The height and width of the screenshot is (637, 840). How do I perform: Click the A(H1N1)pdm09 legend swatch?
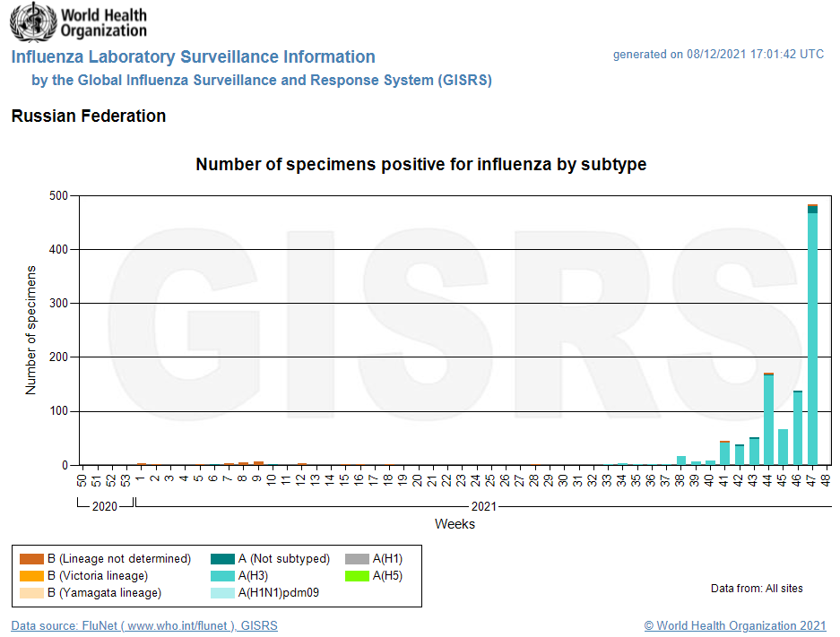222,593
